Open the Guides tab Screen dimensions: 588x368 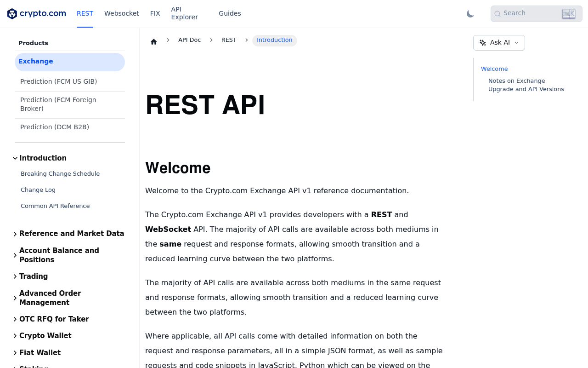pyautogui.click(x=230, y=14)
